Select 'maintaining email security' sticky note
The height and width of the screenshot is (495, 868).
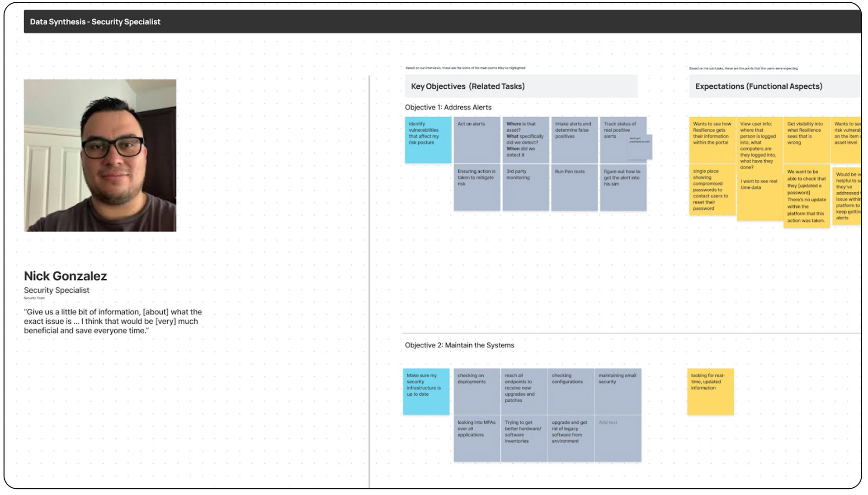(x=618, y=391)
